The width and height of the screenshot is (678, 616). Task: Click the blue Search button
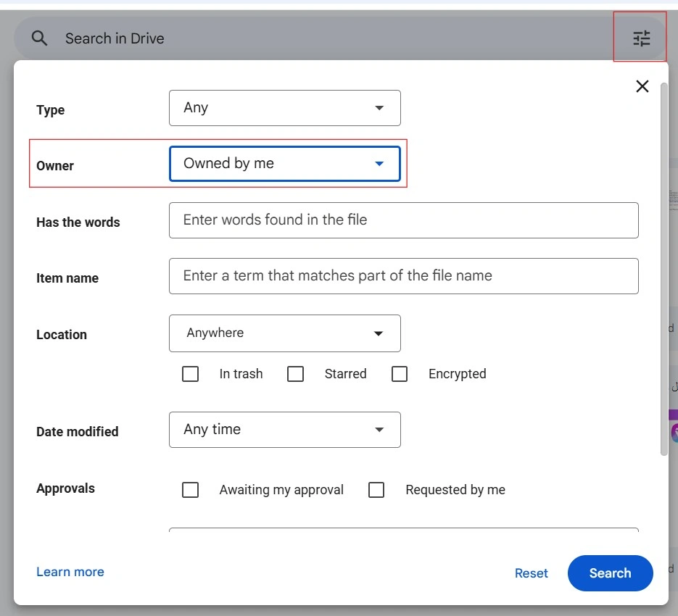pos(610,573)
